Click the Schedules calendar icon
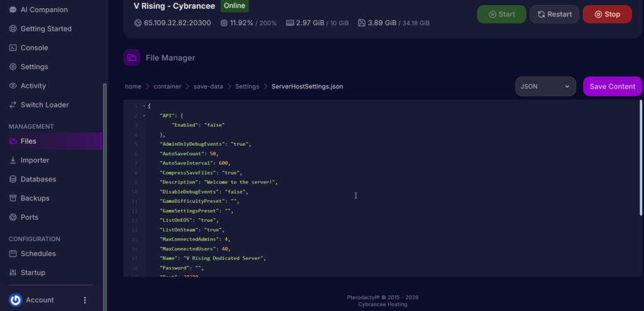 point(13,254)
